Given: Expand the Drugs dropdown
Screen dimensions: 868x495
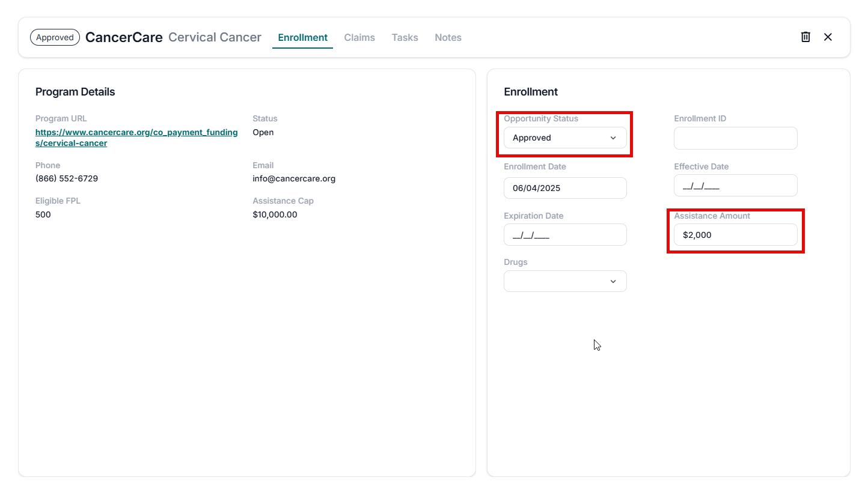Looking at the screenshot, I should pos(564,281).
